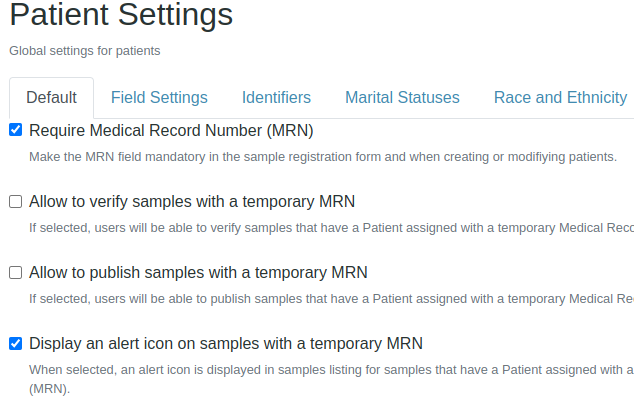Click the Patient Settings page heading
The image size is (634, 406).
click(x=121, y=15)
